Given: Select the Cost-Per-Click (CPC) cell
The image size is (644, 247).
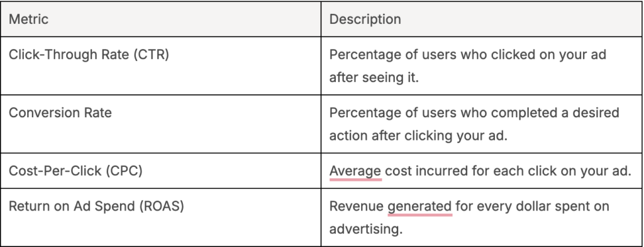Looking at the screenshot, I should pyautogui.click(x=160, y=171).
